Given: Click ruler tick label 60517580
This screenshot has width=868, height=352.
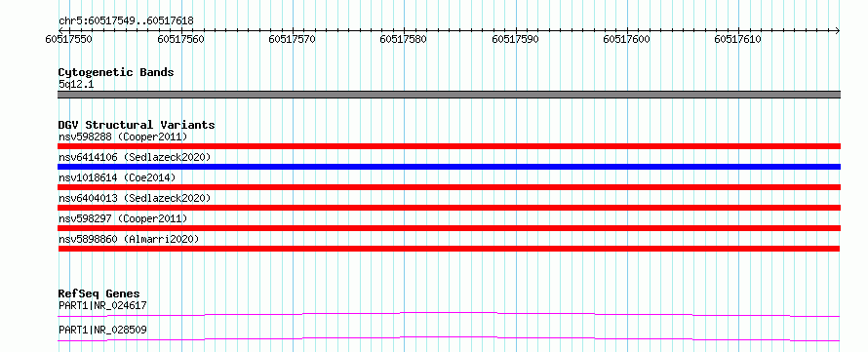Looking at the screenshot, I should coord(403,39).
